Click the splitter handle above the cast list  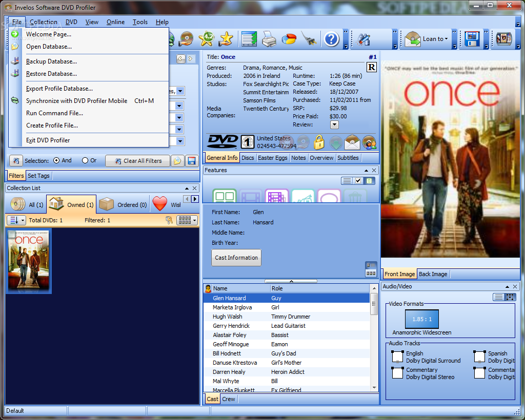tap(291, 281)
